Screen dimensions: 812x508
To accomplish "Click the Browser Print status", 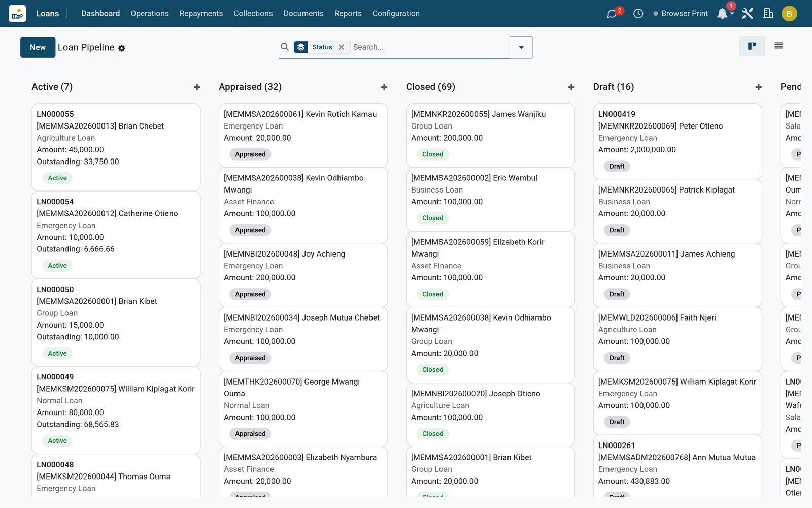I will [x=681, y=14].
